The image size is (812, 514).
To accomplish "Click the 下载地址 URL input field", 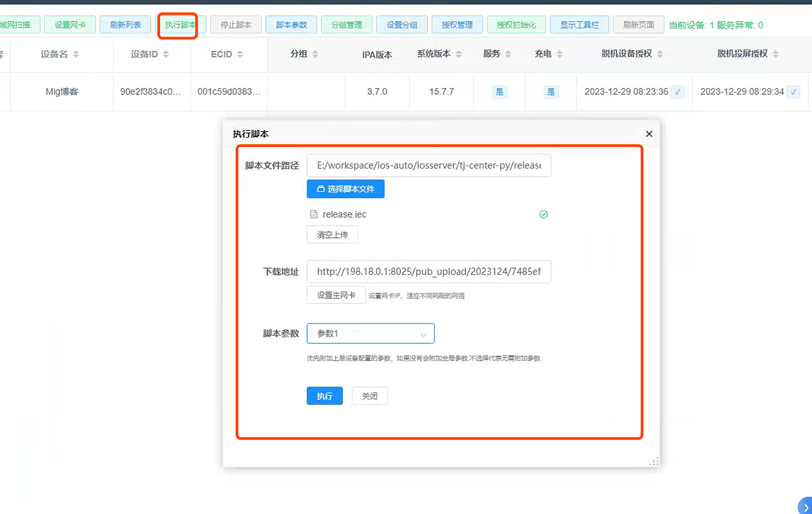I will [429, 271].
